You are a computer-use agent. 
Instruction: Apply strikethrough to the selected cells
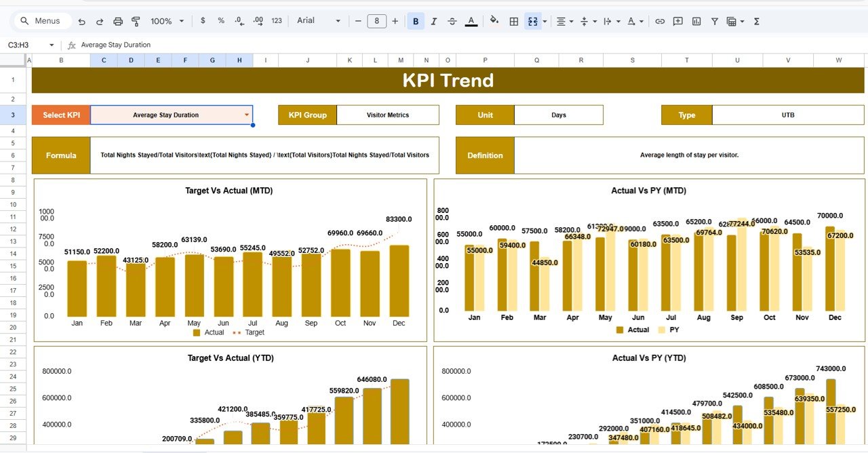pos(452,21)
